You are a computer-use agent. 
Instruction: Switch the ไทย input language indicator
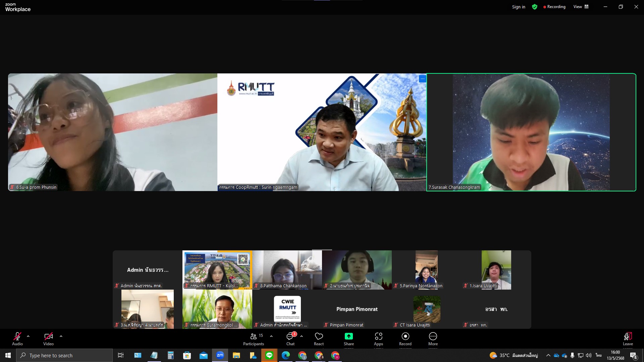pos(599,355)
